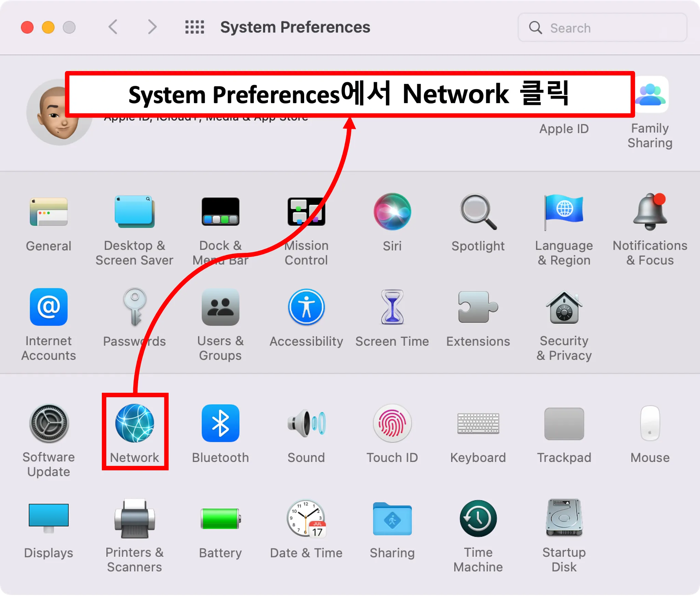Open Battery settings
This screenshot has width=700, height=596.
pyautogui.click(x=220, y=518)
